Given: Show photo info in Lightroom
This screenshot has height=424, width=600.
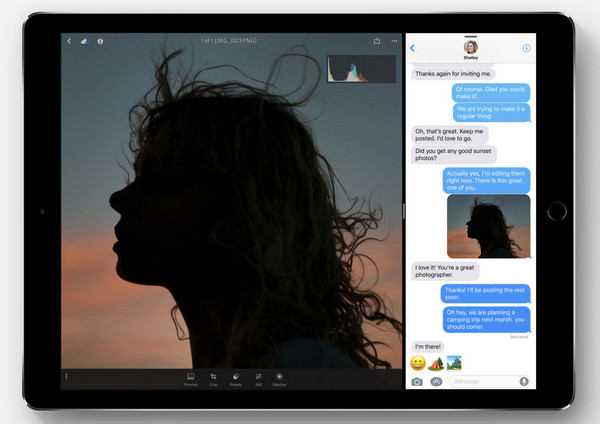Looking at the screenshot, I should pos(100,41).
